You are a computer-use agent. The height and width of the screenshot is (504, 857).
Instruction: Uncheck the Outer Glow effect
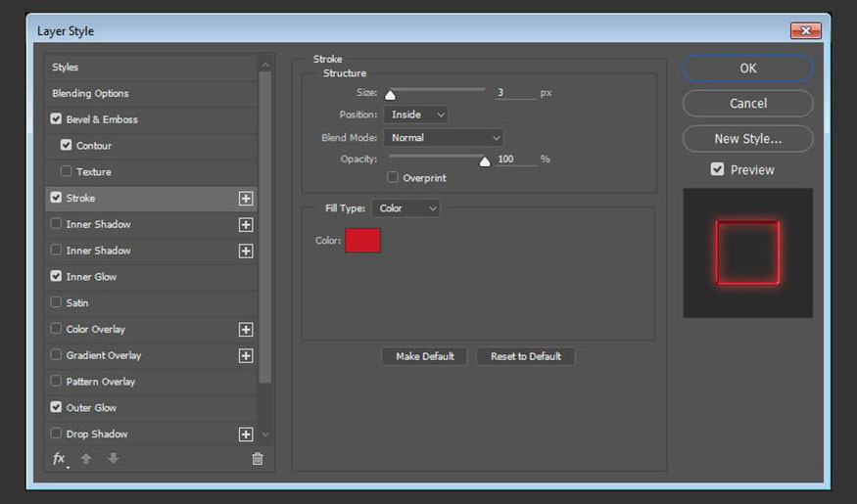56,407
